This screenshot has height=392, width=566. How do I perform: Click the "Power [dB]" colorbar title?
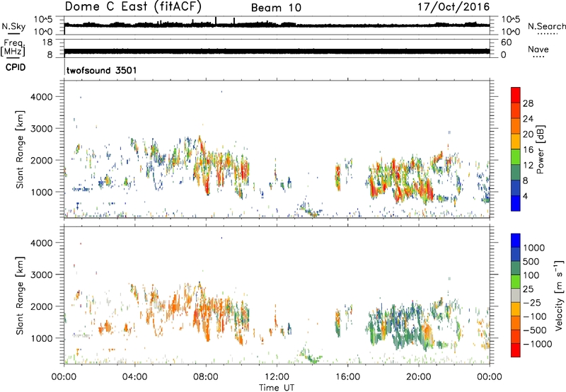click(x=540, y=149)
